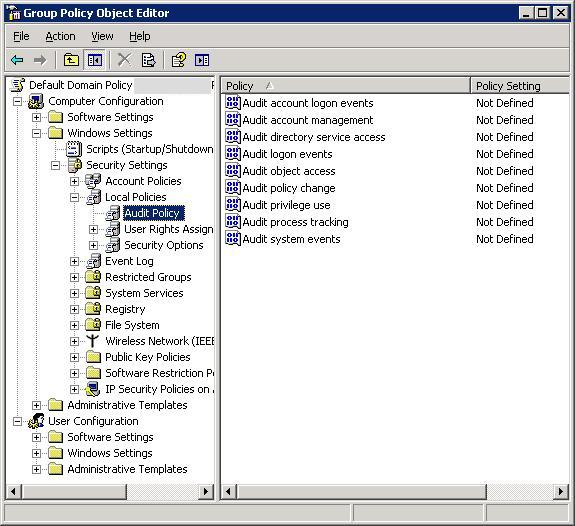Click the Scripts (Startup/Shutdown) icon
This screenshot has width=575, height=526.
tap(74, 149)
